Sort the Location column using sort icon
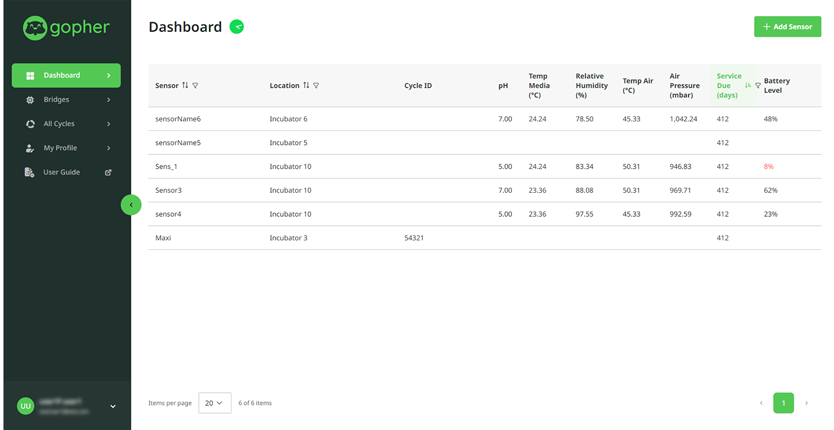The image size is (834, 430). pyautogui.click(x=306, y=86)
